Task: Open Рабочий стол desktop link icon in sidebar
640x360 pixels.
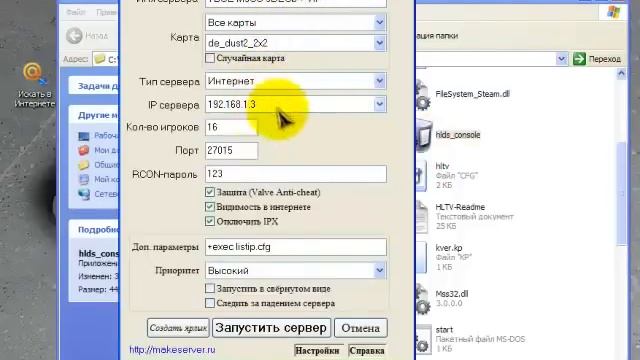Action: click(84, 136)
